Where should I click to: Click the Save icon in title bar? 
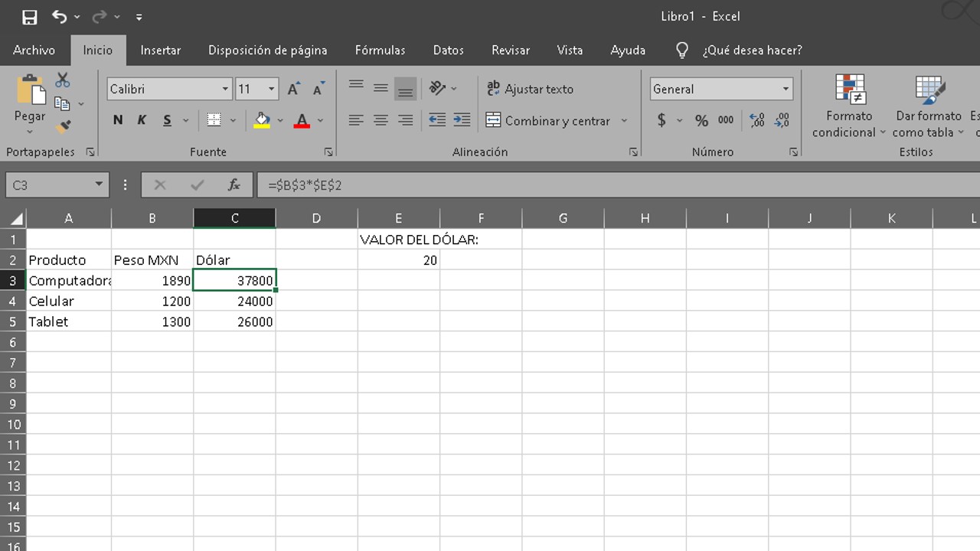click(29, 17)
